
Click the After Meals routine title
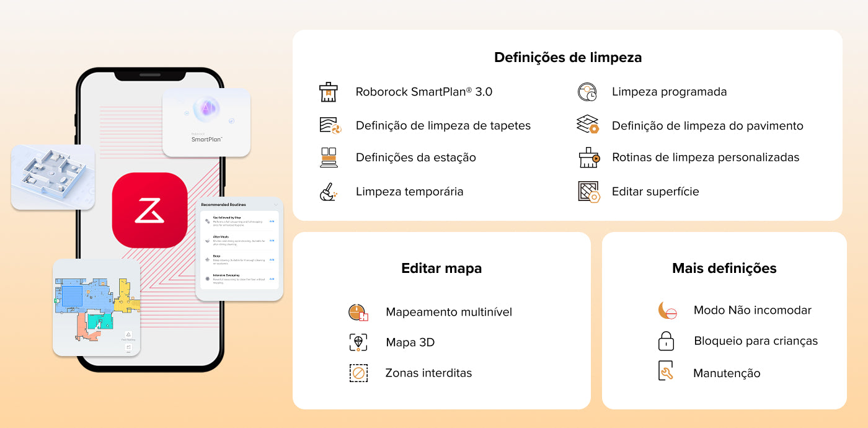(x=221, y=237)
